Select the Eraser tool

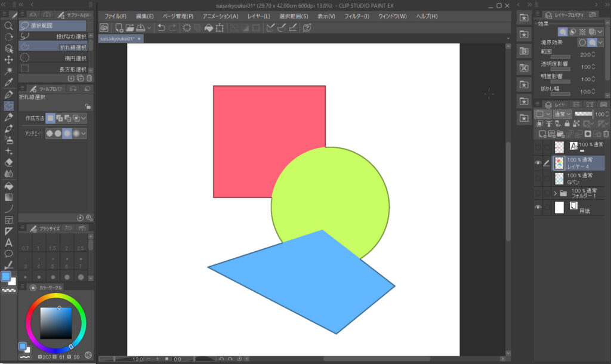[x=8, y=162]
